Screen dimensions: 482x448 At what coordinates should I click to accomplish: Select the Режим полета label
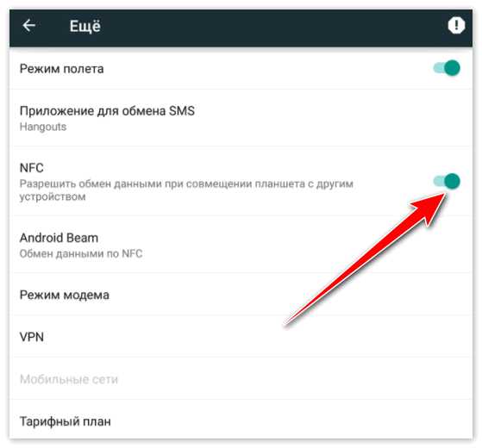[x=62, y=69]
